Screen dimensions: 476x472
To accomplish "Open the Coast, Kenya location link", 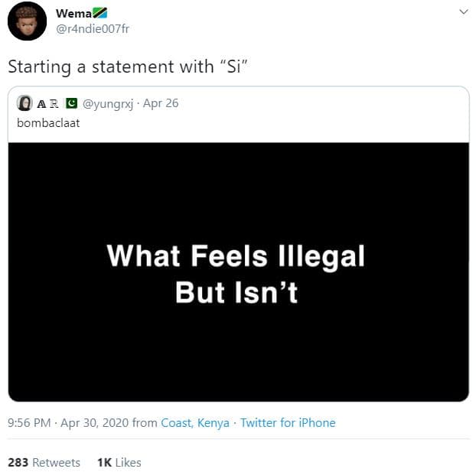I will [x=195, y=422].
